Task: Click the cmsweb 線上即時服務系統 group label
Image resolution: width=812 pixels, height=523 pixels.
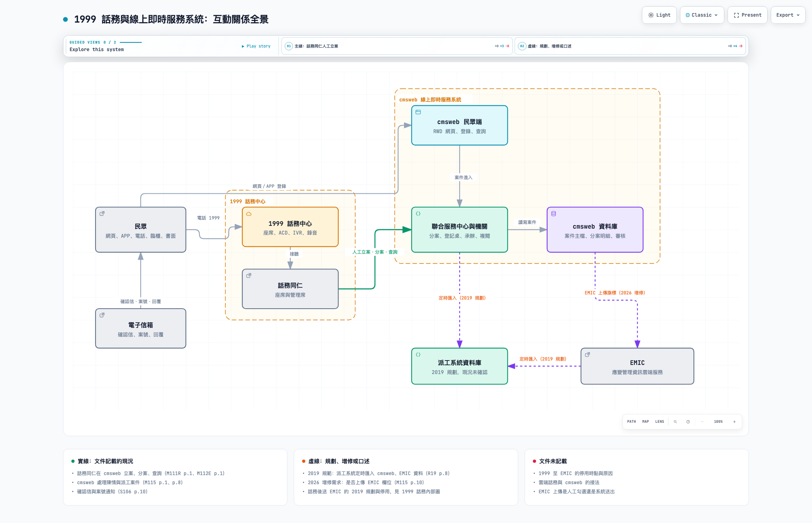Action: [430, 100]
